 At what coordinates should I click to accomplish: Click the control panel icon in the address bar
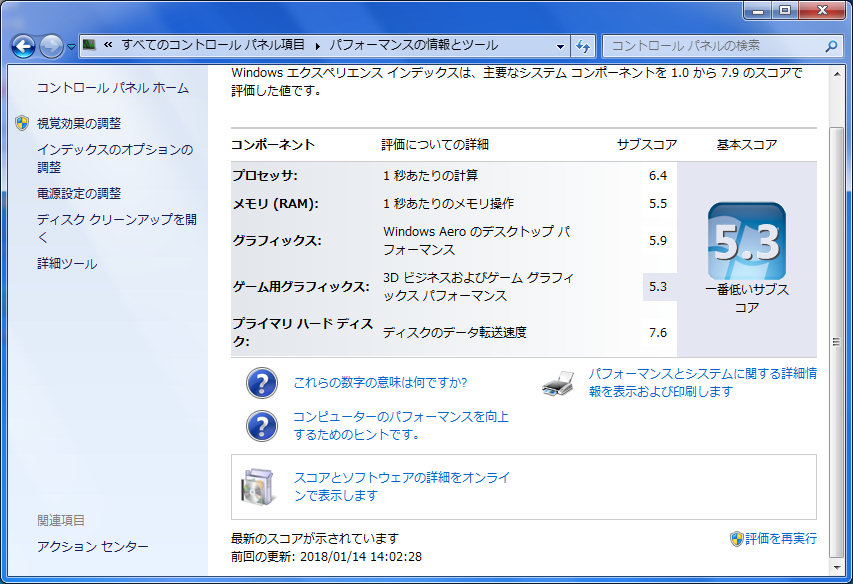[x=89, y=45]
